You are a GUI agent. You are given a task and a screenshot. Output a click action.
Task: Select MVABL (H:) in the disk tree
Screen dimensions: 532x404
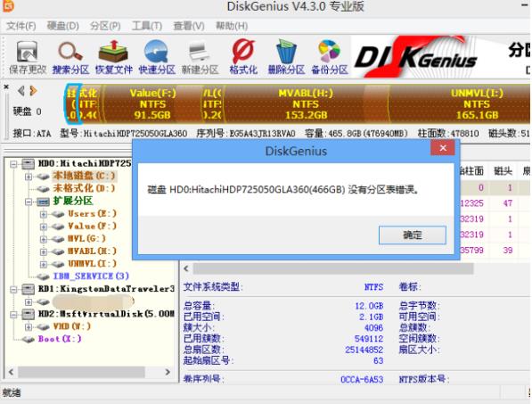pos(92,251)
